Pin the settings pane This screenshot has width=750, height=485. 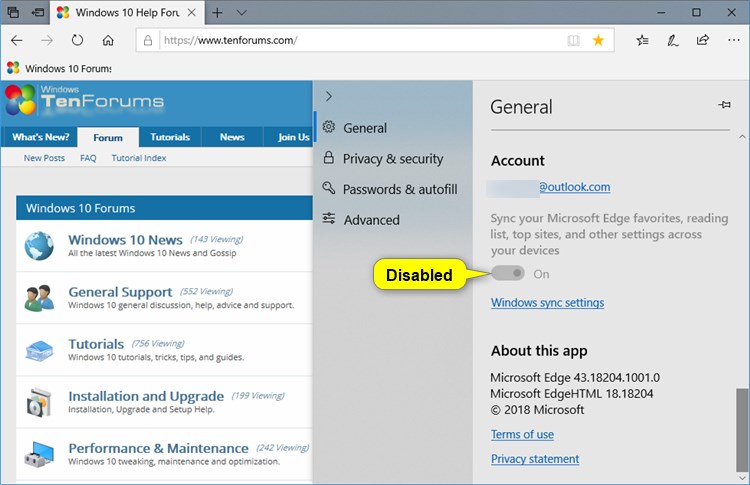click(x=724, y=105)
